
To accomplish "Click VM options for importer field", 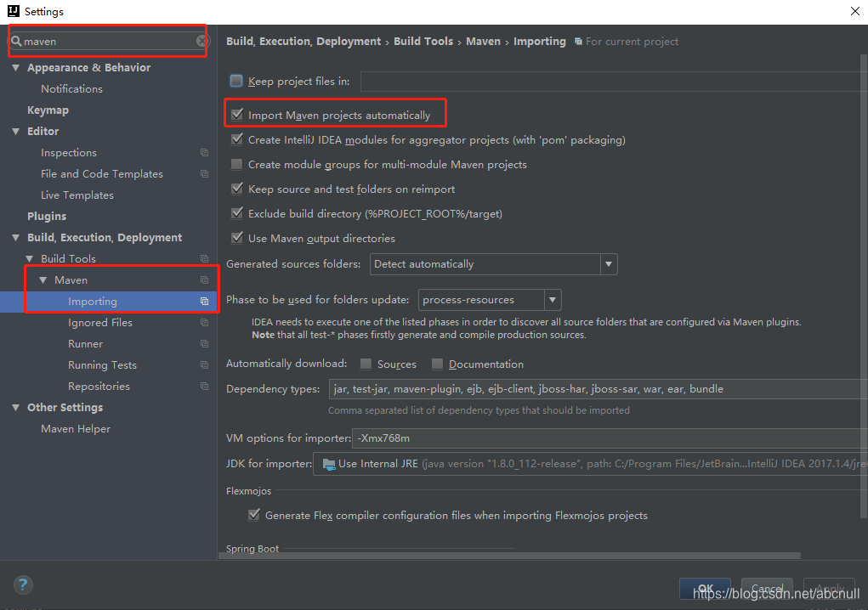I will click(609, 438).
